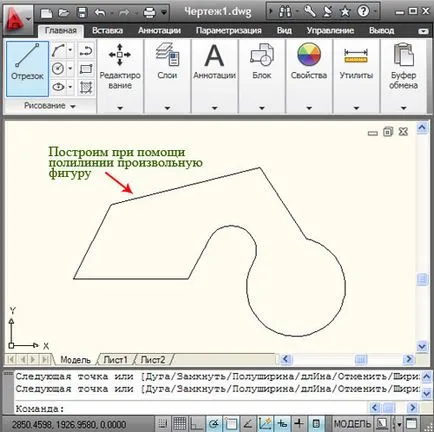Viewport: 434px width, 432px height.
Task: Click the Утилиты panel button
Action: tap(356, 62)
